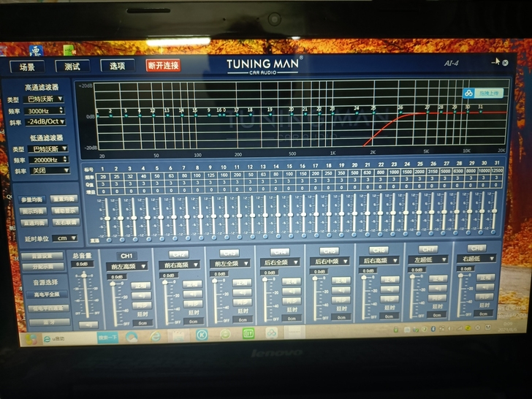This screenshot has width=532, height=399.
Task: Click the high-pass frequency field showing 3000Hz
Action: point(45,110)
